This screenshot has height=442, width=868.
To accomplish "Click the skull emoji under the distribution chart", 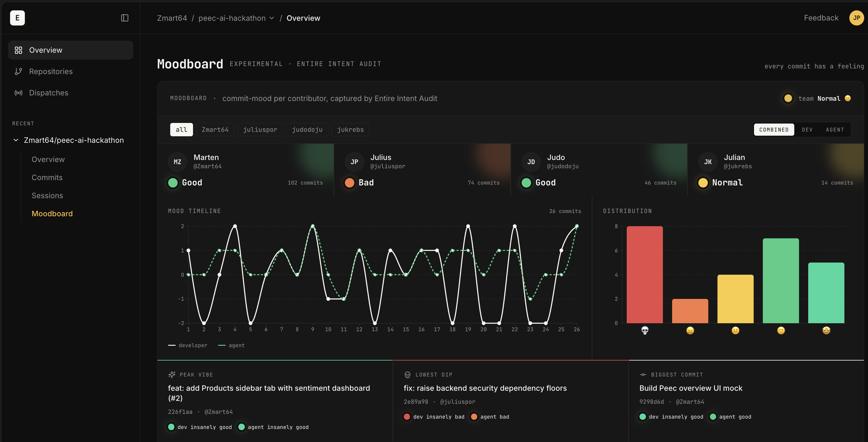I will click(644, 330).
